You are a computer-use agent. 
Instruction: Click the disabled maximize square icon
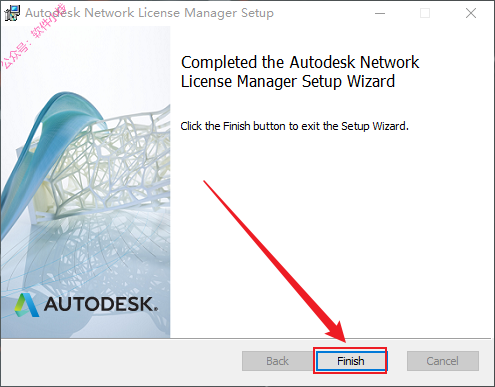(425, 13)
